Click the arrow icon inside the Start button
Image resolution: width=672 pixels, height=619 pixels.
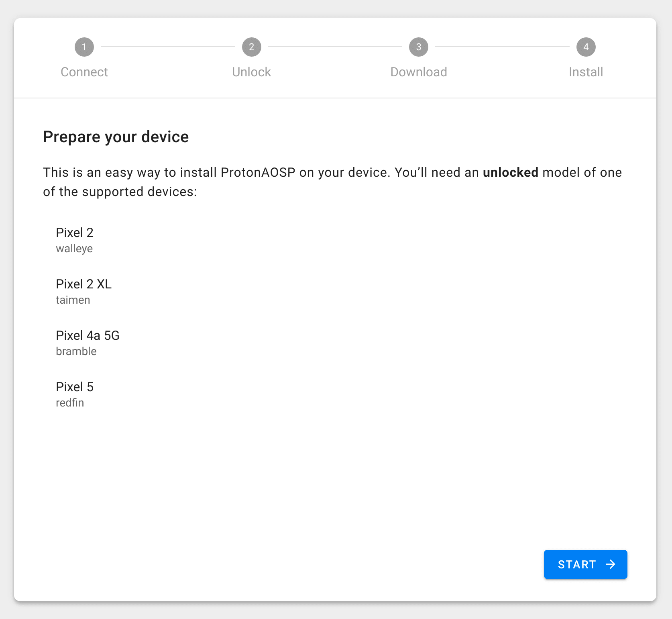[x=611, y=564]
